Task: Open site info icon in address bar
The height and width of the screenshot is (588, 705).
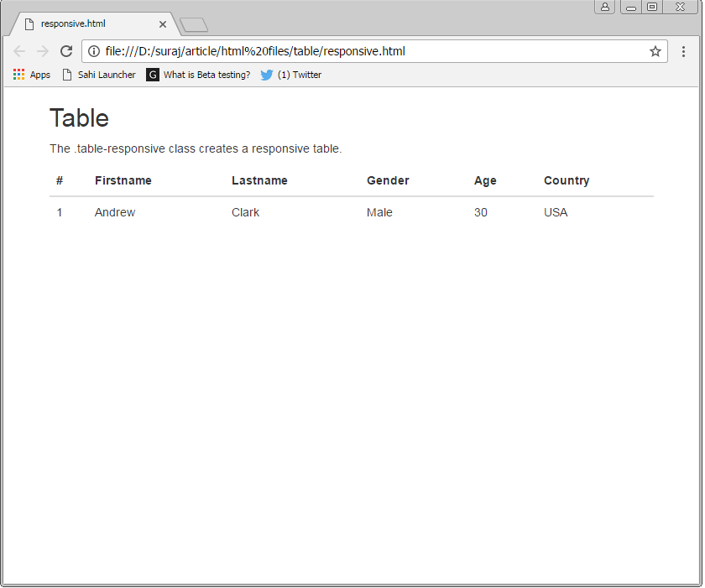Action: click(x=94, y=51)
